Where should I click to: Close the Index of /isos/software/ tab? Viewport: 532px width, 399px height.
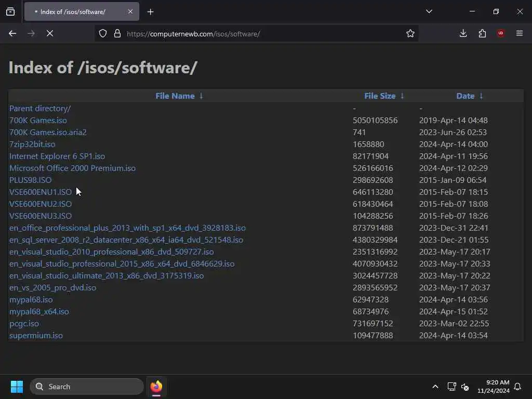click(130, 11)
